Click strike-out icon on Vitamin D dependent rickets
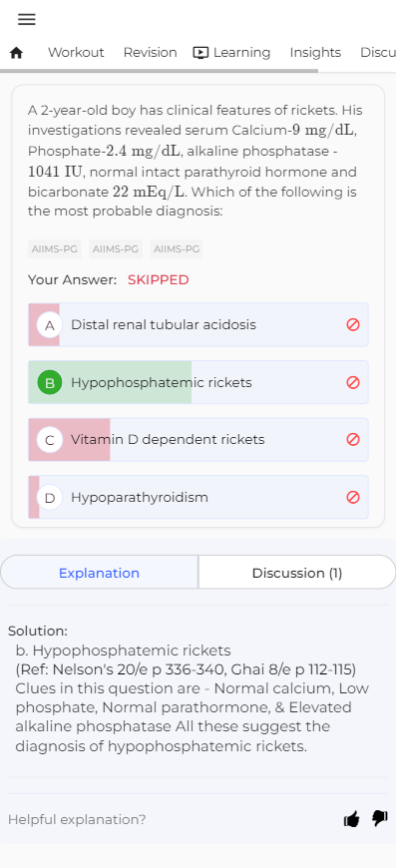This screenshot has width=396, height=868. (353, 440)
